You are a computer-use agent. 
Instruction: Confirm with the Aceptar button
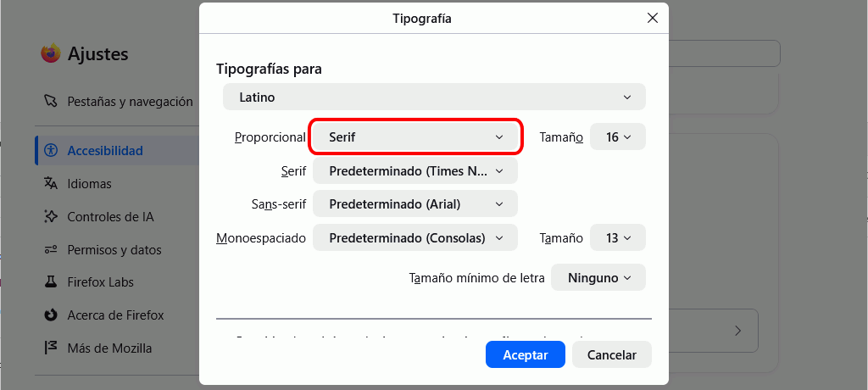click(526, 354)
